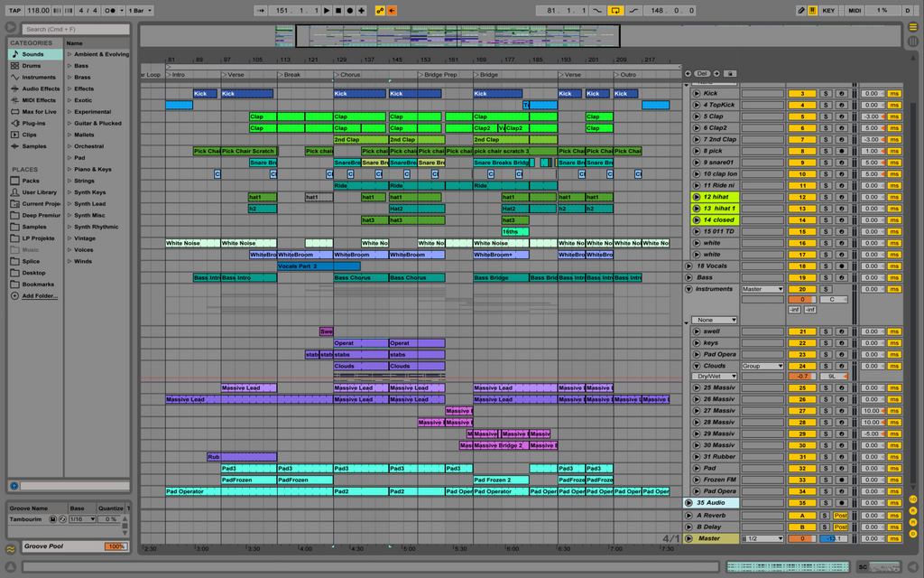The width and height of the screenshot is (924, 578).
Task: Activate the Draw Mode pencil icon
Action: [801, 11]
